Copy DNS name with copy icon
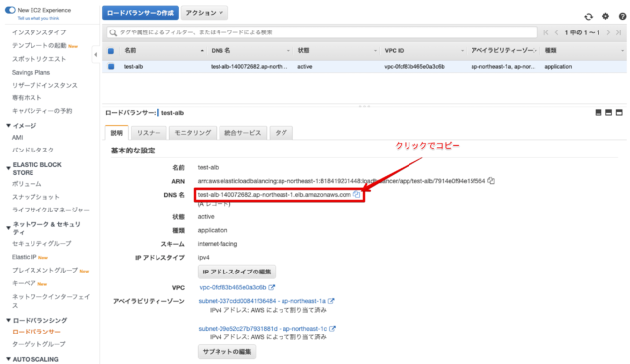The height and width of the screenshot is (364, 630). point(356,194)
